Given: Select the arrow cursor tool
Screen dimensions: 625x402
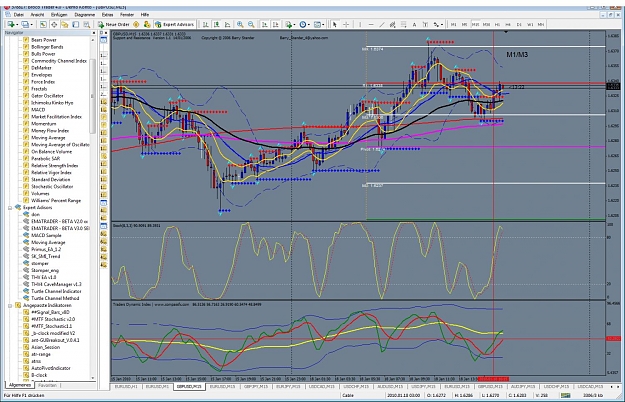Looking at the screenshot, I should click(334, 24).
